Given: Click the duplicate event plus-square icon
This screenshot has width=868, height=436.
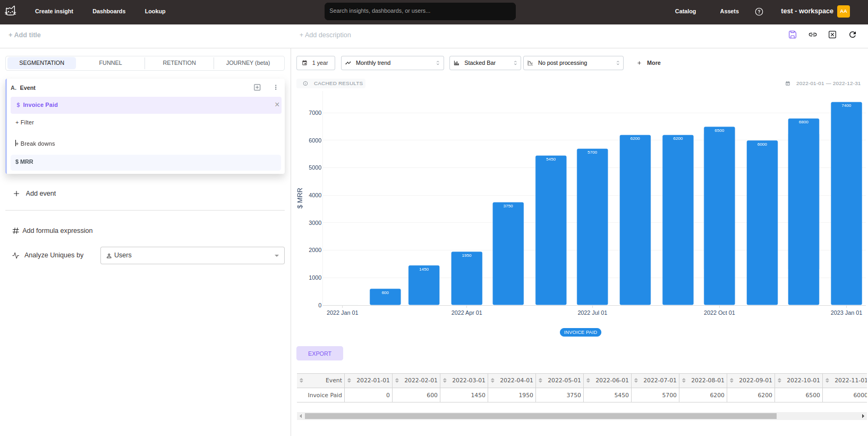Looking at the screenshot, I should click(257, 88).
